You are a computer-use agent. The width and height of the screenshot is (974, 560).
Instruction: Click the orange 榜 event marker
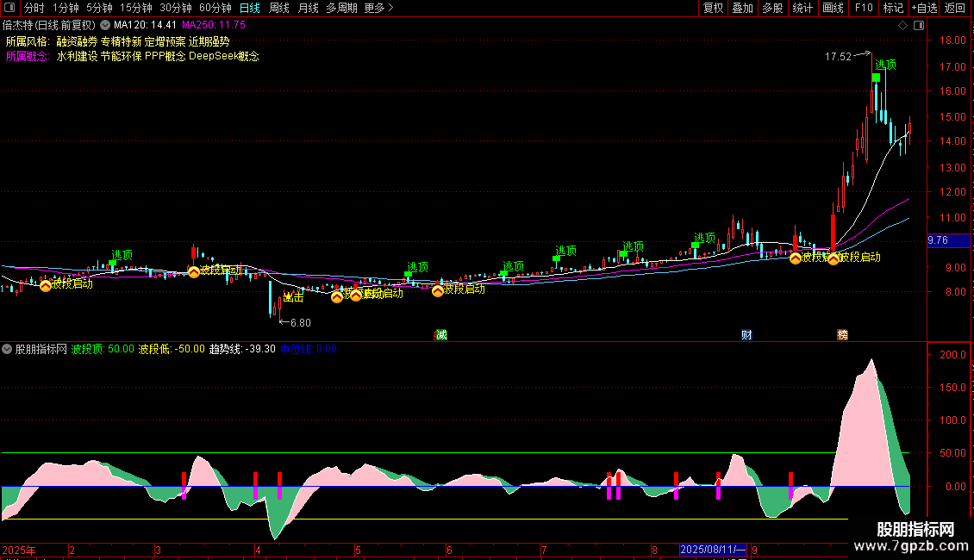pos(842,334)
